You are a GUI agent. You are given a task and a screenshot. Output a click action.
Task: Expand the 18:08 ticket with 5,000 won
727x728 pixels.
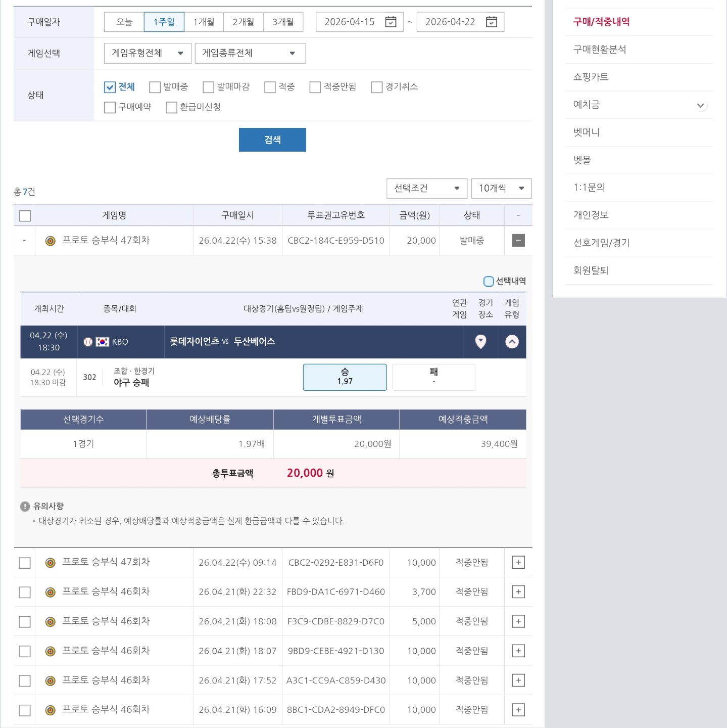tap(518, 621)
